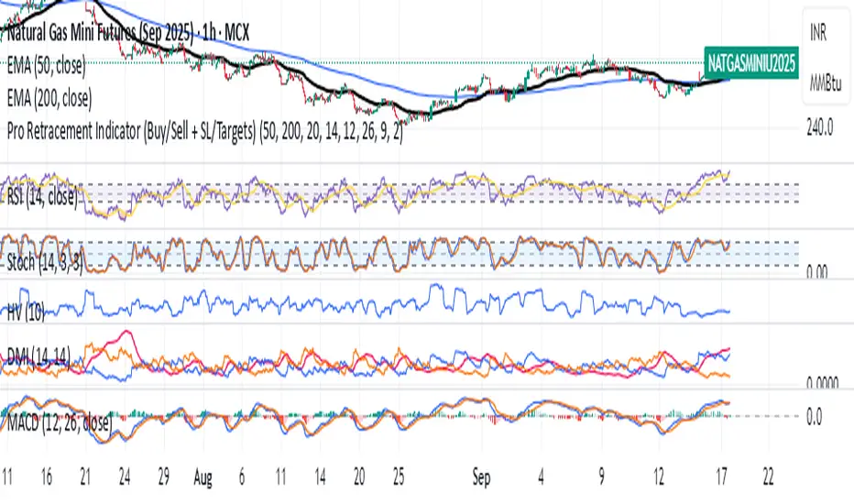Click the MACD (12, 26, close) pane label
Viewport: 854px width, 504px height.
pyautogui.click(x=60, y=422)
